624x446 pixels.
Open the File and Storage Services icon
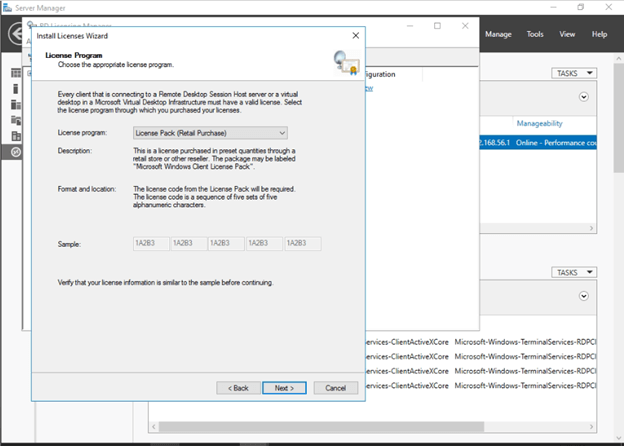tap(15, 120)
